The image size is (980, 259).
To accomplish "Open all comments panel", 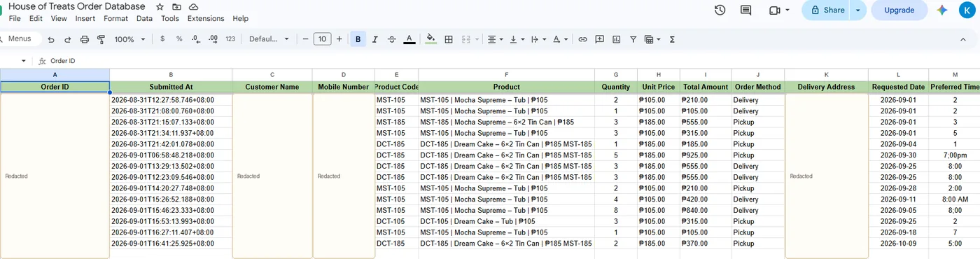I will 745,10.
